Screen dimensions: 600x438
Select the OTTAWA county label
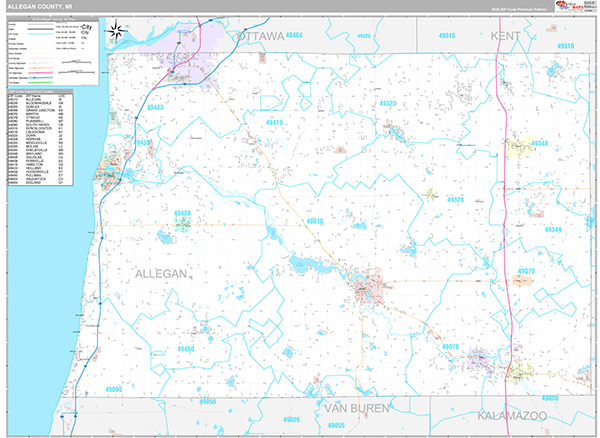260,36
